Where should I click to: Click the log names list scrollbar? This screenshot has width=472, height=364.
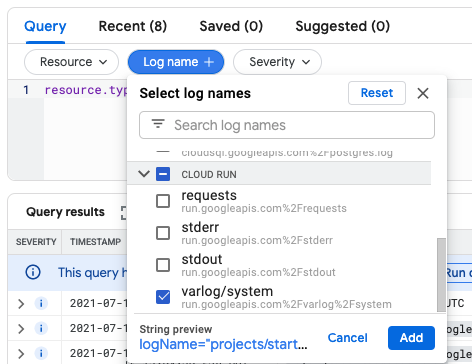(441, 275)
